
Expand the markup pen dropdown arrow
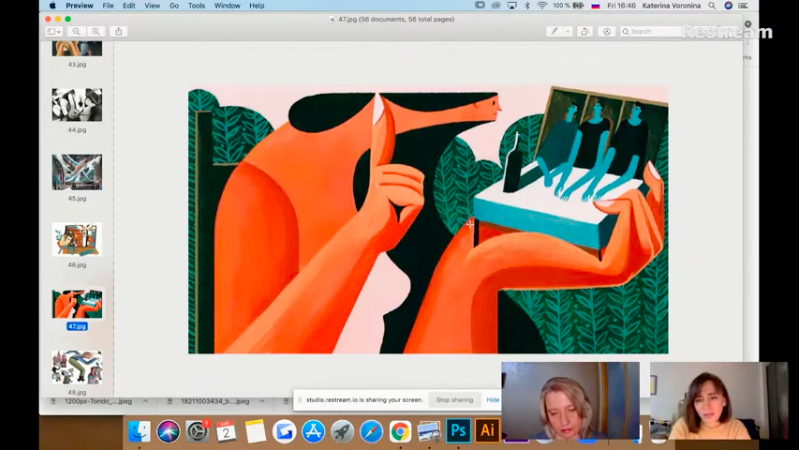(567, 32)
